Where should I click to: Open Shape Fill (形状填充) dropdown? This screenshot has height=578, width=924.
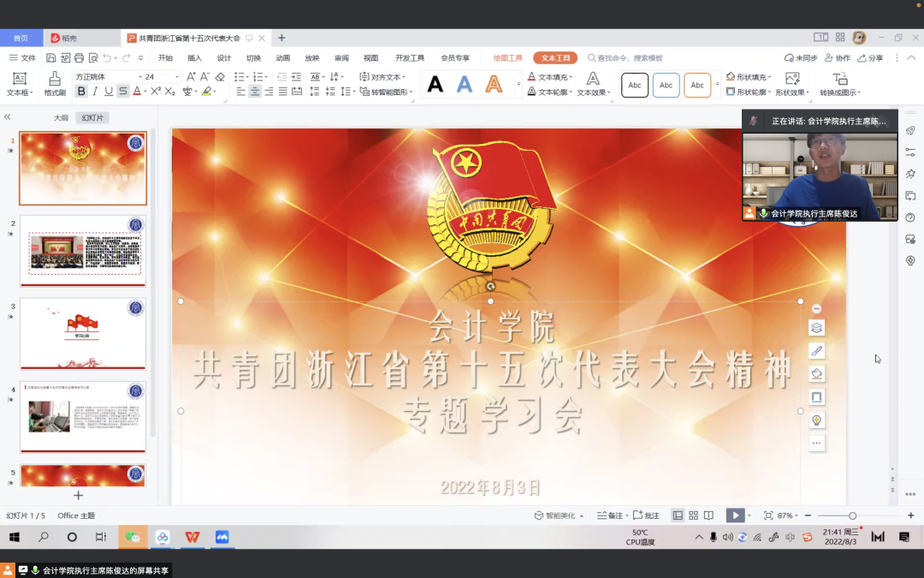click(x=749, y=77)
